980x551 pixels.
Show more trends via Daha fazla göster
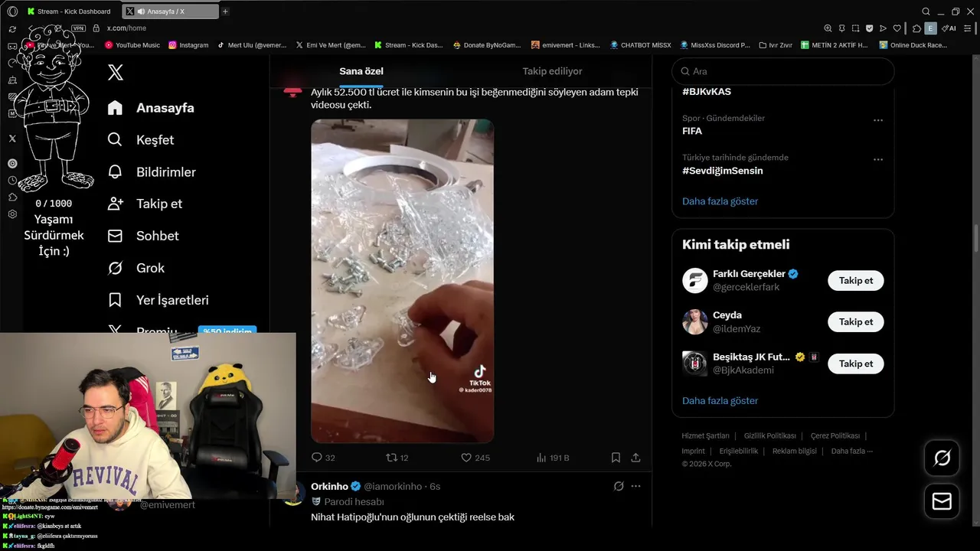(720, 201)
